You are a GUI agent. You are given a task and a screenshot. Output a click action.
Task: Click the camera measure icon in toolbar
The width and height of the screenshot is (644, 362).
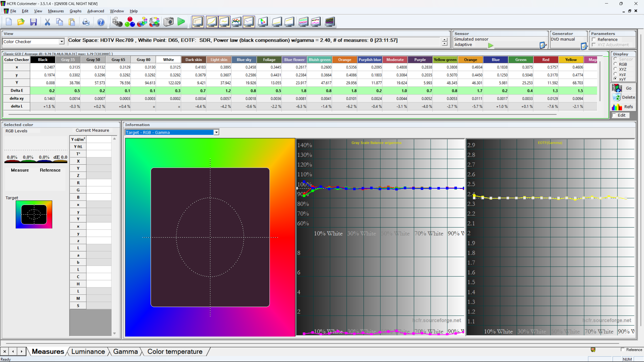click(x=168, y=22)
